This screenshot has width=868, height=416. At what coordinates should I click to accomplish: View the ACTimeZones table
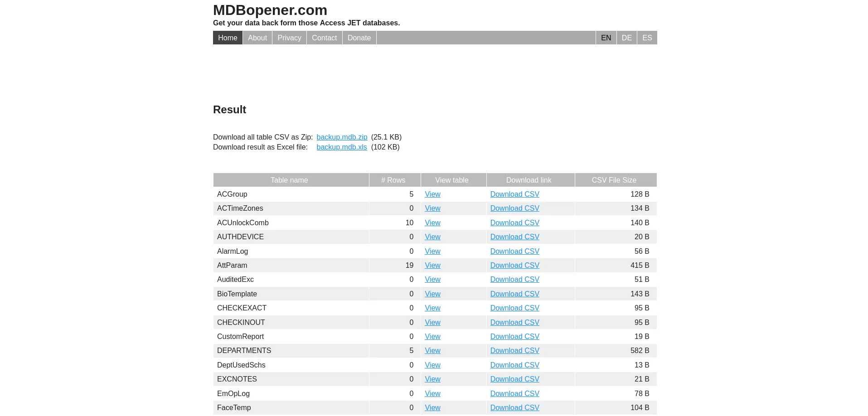click(432, 208)
